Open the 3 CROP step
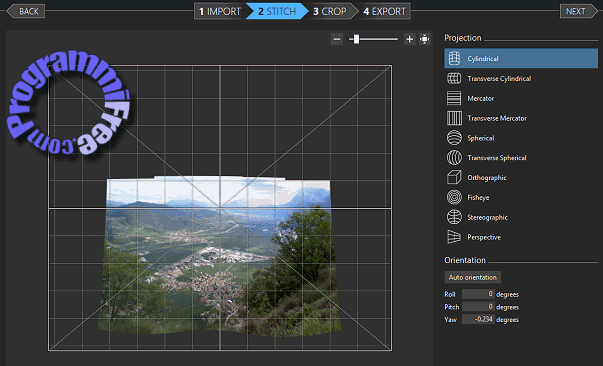603x366 pixels. [x=330, y=11]
